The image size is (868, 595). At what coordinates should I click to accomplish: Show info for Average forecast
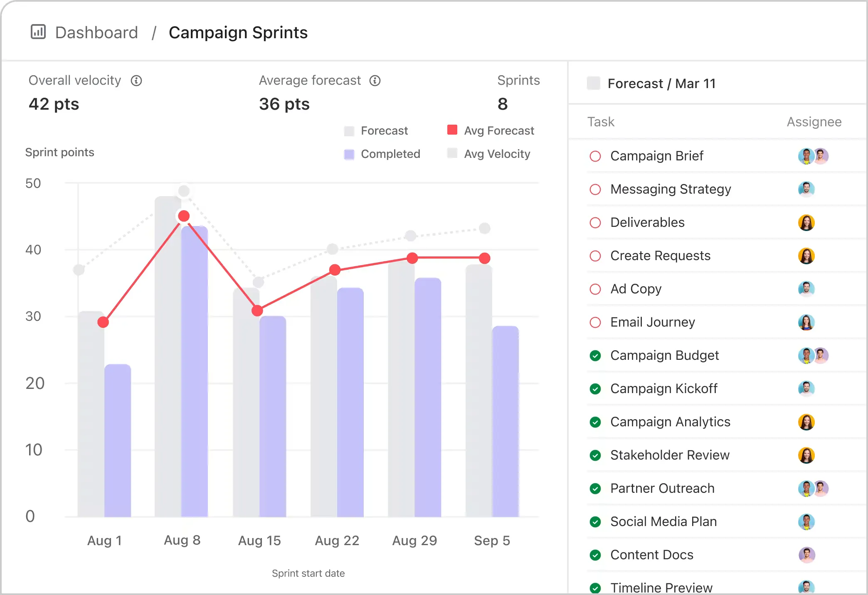[375, 81]
